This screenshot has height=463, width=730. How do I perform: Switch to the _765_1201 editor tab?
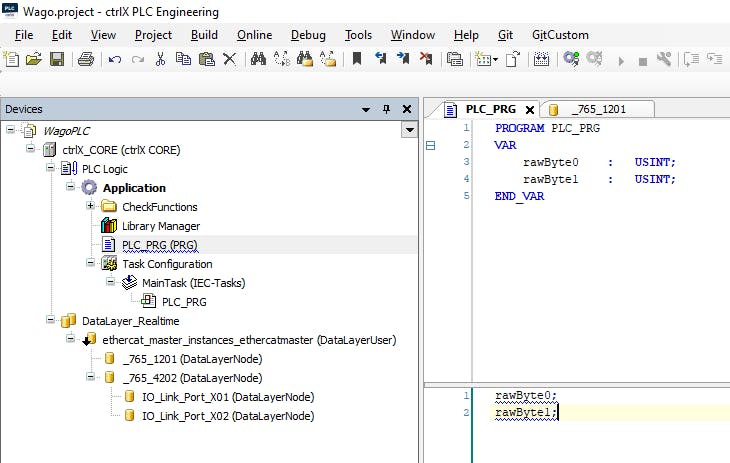click(x=598, y=109)
